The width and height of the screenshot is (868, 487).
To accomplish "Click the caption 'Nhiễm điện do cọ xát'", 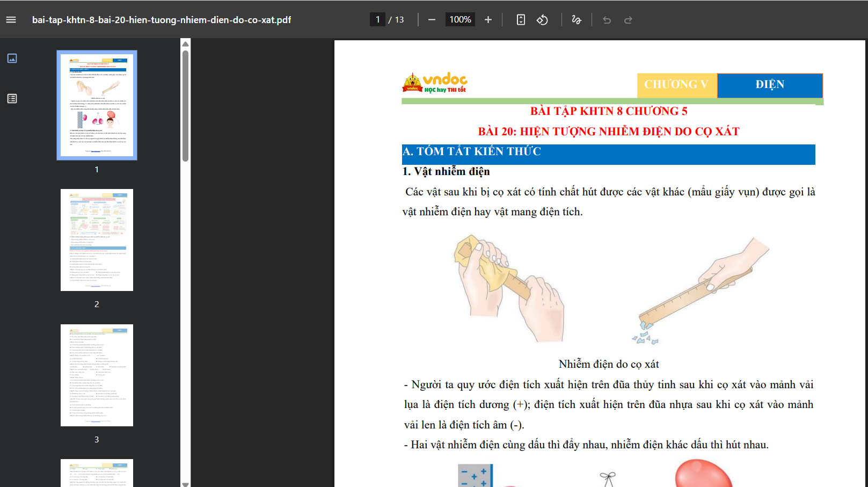I will 609,364.
